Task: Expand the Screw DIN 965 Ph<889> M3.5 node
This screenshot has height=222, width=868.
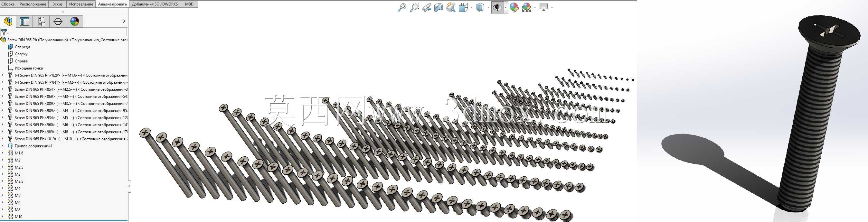Action: 3,103
